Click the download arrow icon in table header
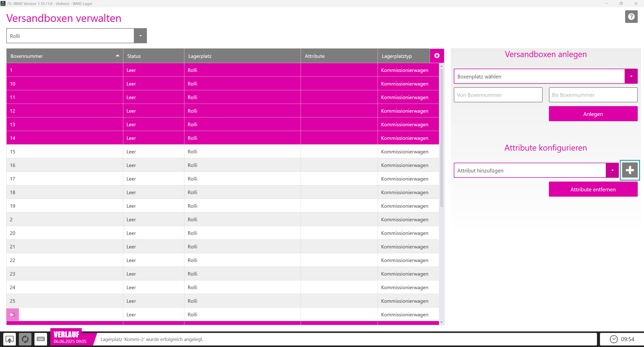The width and height of the screenshot is (644, 347). (437, 56)
